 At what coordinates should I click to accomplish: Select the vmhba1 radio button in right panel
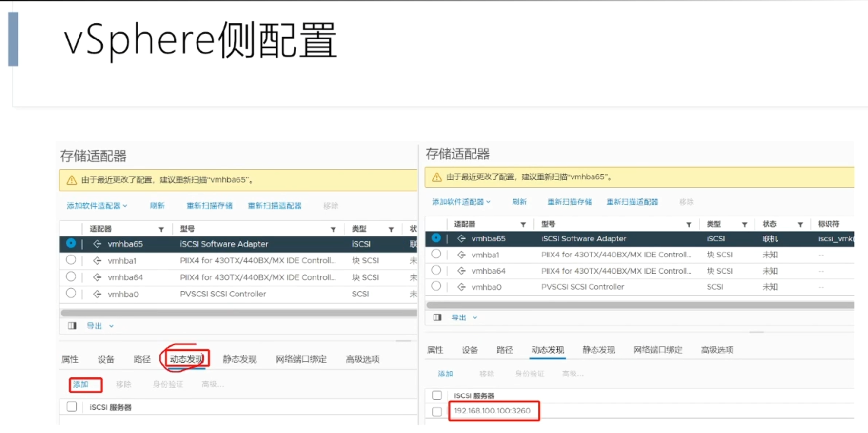436,254
